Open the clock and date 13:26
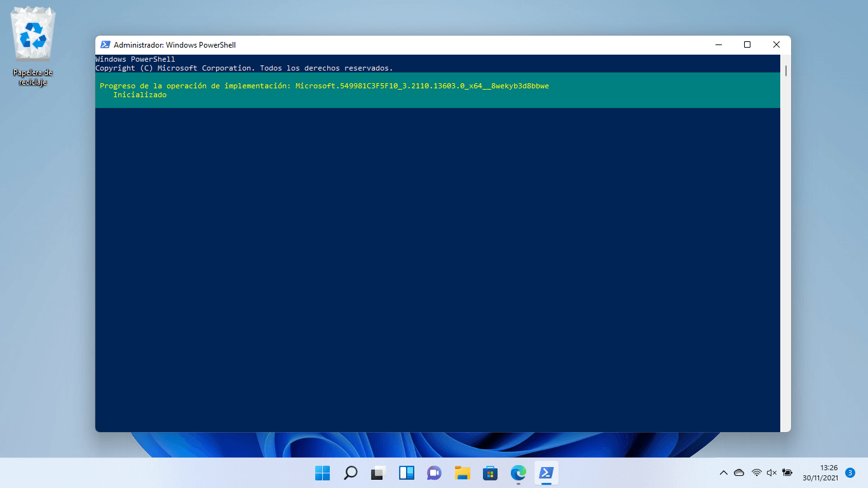This screenshot has width=868, height=488. point(820,473)
